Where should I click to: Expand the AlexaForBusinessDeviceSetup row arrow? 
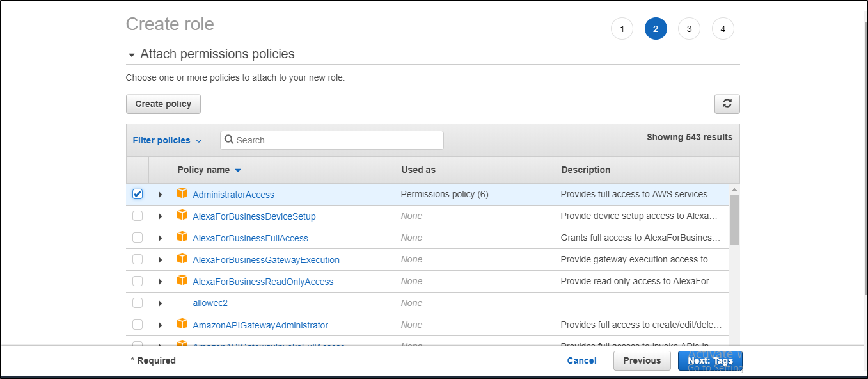pos(160,216)
